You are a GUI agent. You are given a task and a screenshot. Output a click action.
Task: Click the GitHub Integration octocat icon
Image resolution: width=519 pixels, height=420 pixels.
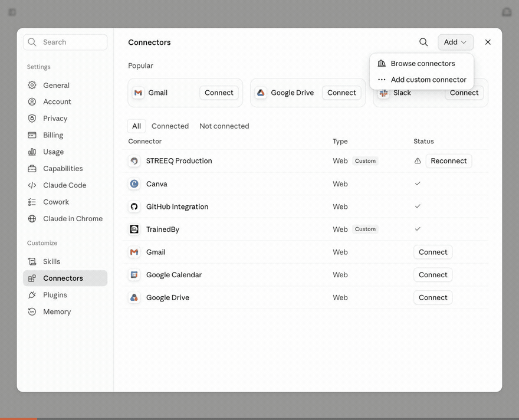[134, 206]
